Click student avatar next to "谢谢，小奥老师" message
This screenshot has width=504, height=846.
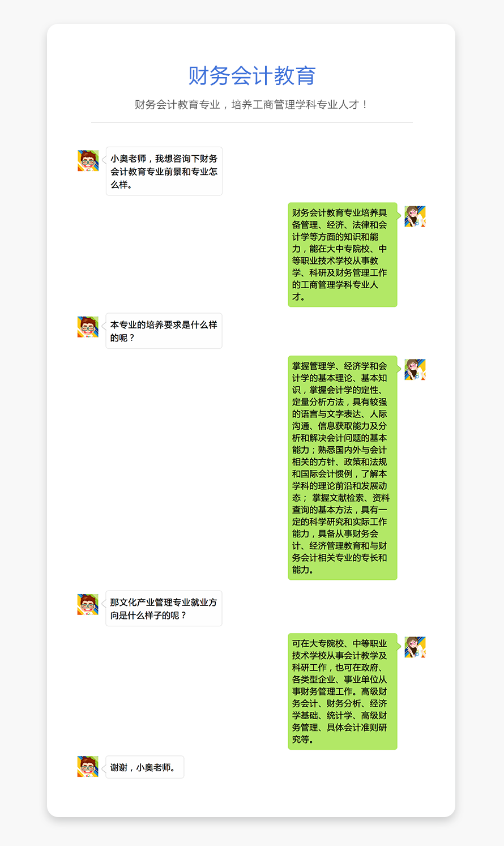coord(88,767)
